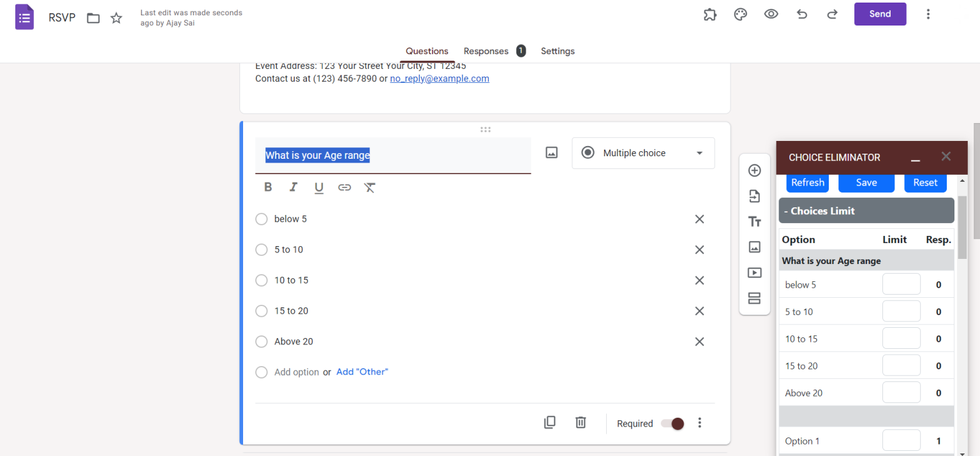Screen dimensions: 980x456
Task: Delete the '15 to 20' option
Action: [x=699, y=311]
